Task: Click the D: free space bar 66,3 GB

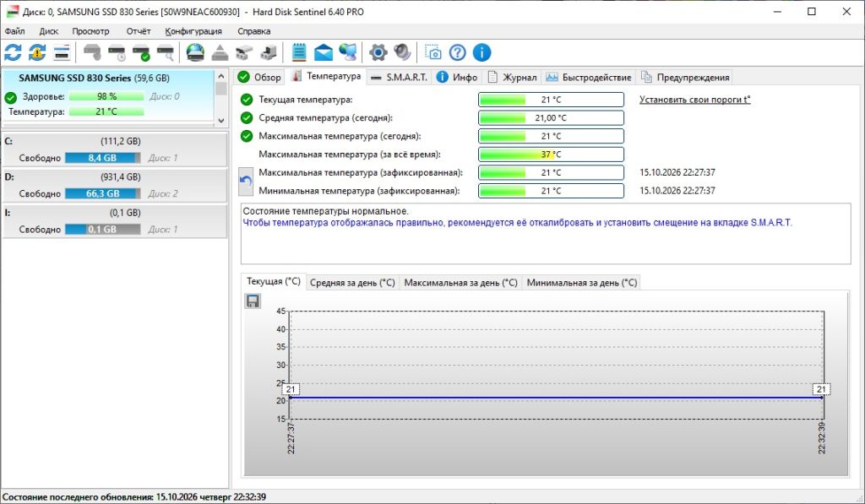Action: click(x=102, y=193)
